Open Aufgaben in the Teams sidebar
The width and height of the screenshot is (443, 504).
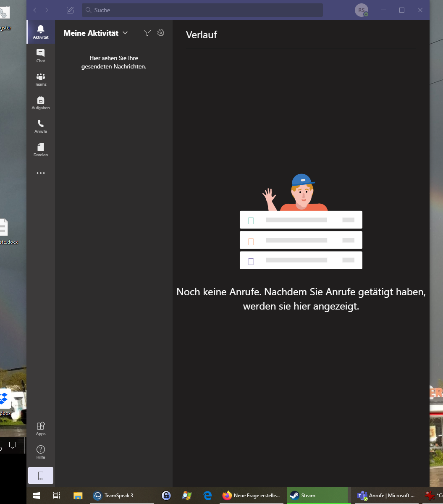(x=41, y=102)
